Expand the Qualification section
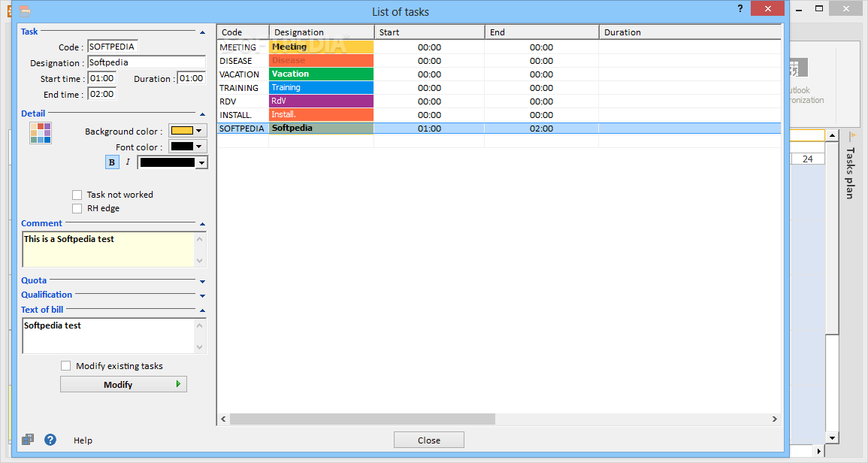 [203, 295]
